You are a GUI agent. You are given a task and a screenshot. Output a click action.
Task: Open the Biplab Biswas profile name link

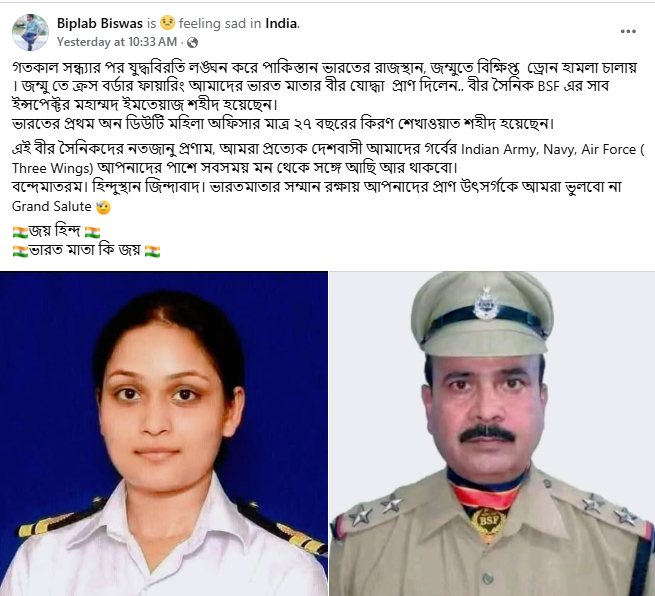point(100,23)
